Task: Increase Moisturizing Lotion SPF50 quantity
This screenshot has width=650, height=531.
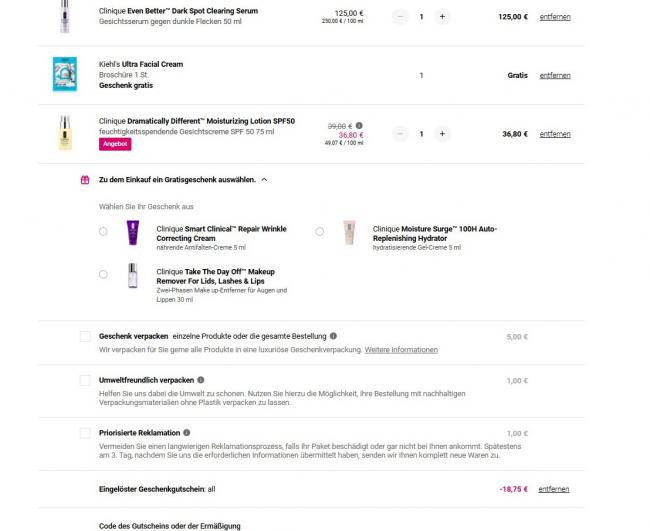Action: point(443,134)
